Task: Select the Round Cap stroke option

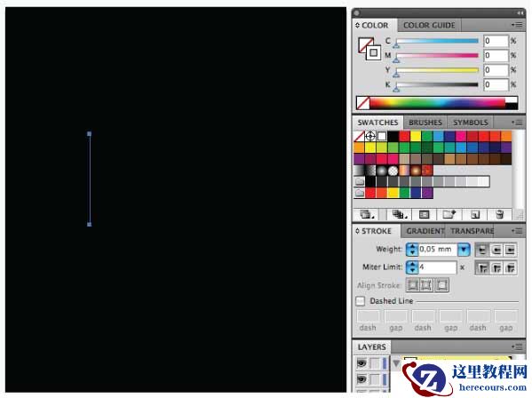Action: click(x=496, y=250)
